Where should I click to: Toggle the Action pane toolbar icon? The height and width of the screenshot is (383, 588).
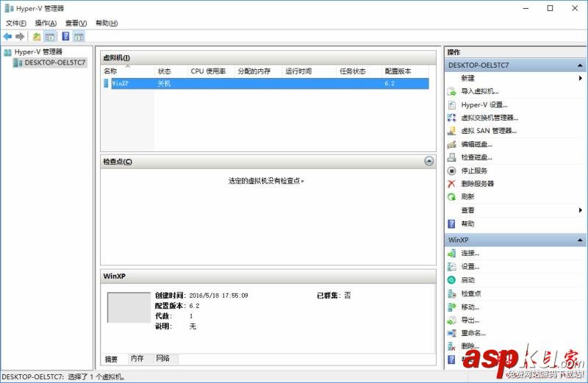[79, 36]
